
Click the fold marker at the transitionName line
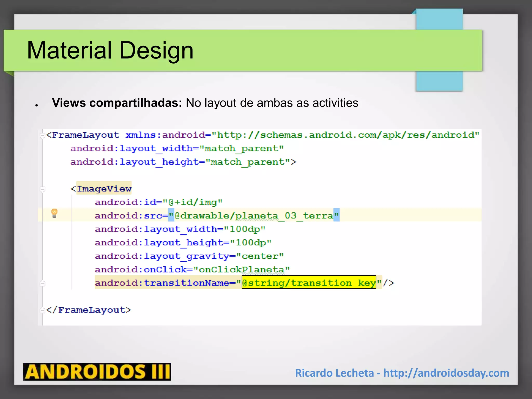(43, 283)
